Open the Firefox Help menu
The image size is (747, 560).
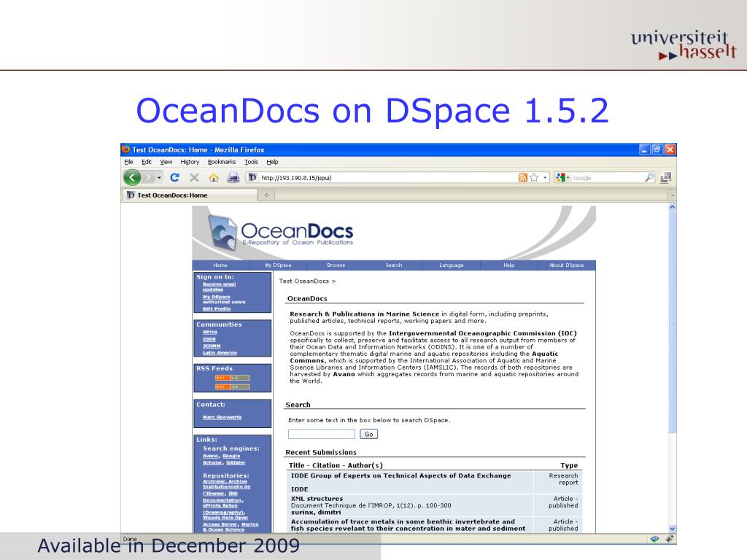(272, 162)
